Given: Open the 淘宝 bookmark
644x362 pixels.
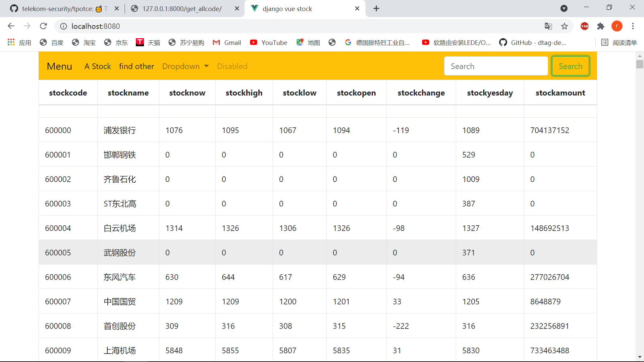Looking at the screenshot, I should pos(84,43).
